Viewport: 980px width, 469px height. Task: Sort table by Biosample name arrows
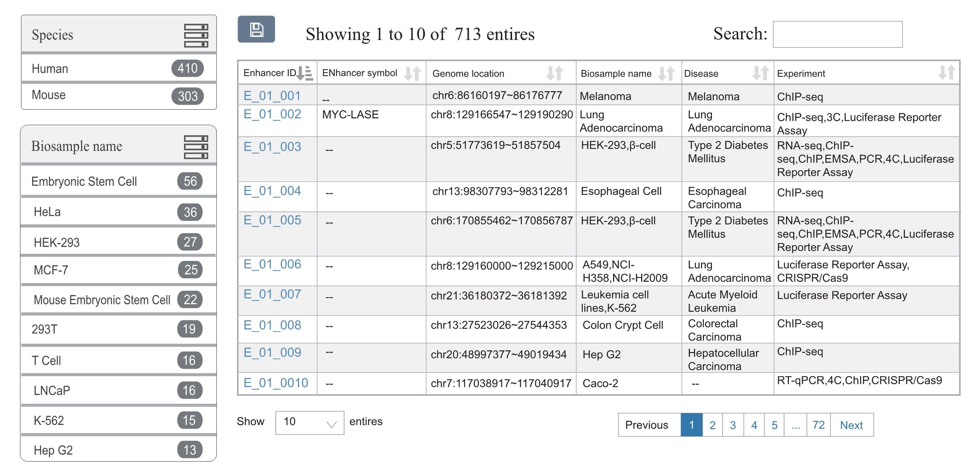coord(666,73)
